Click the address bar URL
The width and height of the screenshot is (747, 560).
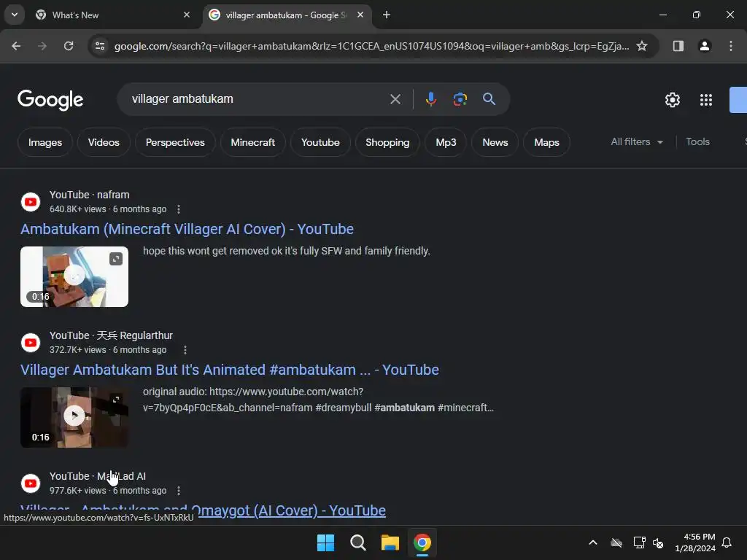click(x=371, y=46)
